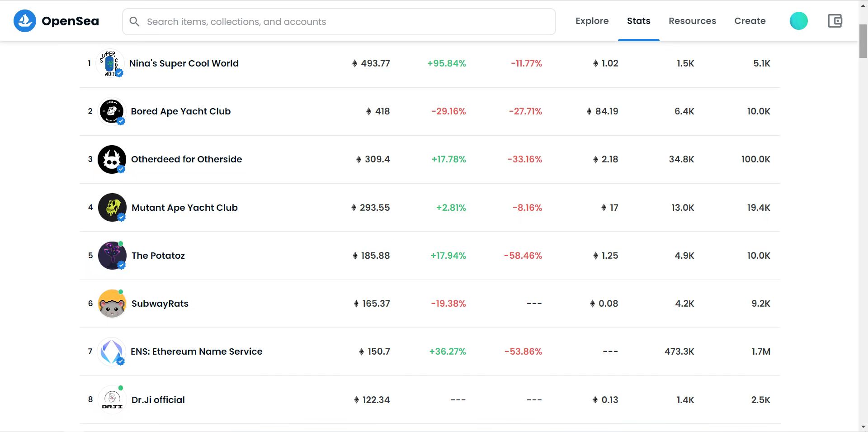The height and width of the screenshot is (432, 868).
Task: Click the +17.94% change value
Action: click(x=448, y=256)
